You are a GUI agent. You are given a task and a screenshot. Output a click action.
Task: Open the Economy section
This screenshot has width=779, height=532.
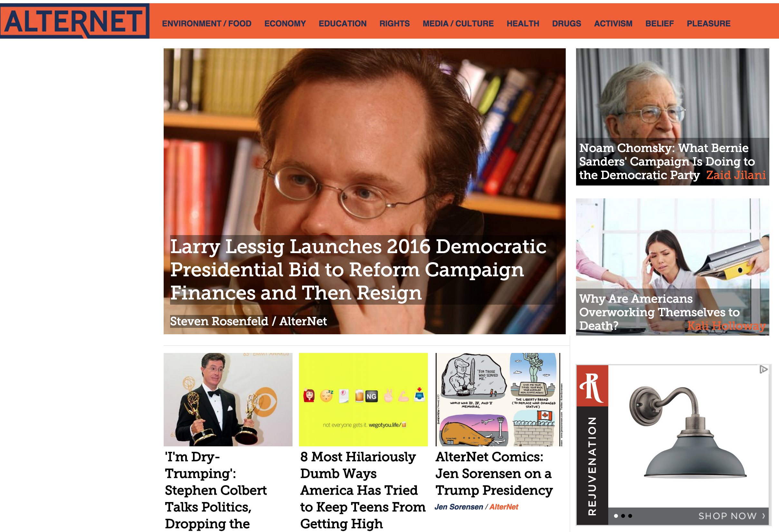tap(285, 24)
